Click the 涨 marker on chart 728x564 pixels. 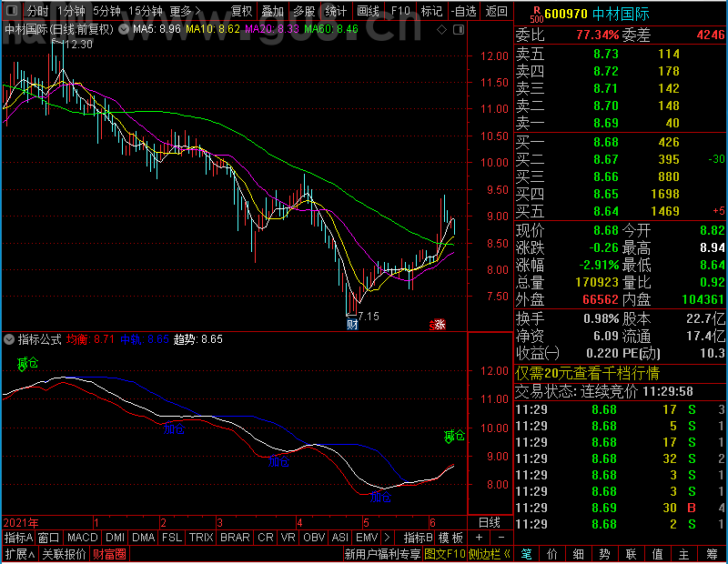click(440, 324)
